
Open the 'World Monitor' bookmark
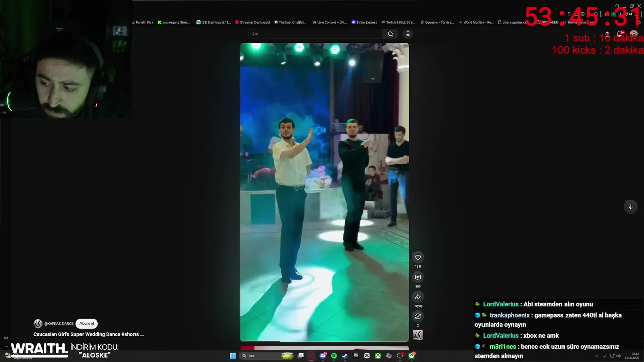pos(476,22)
